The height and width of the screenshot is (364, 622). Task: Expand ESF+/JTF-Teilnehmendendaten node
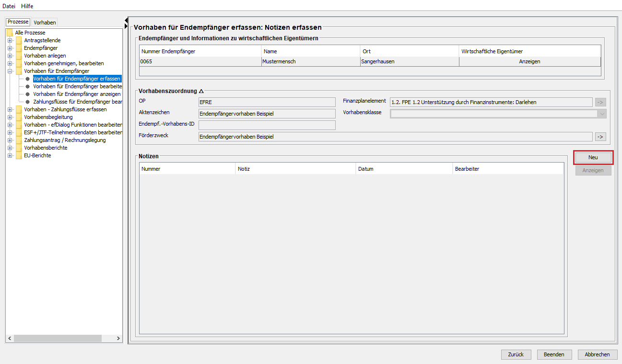[x=10, y=132]
